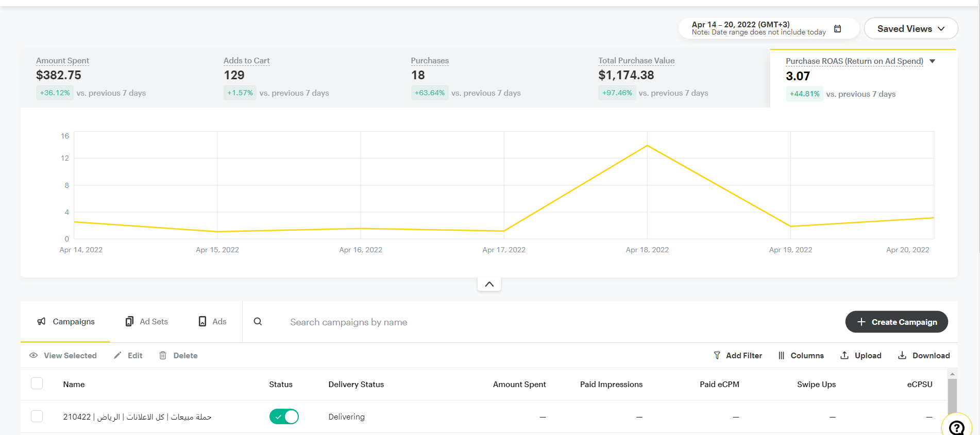Toggle off the campaign 210422 status switch
This screenshot has width=980, height=435.
(x=284, y=416)
